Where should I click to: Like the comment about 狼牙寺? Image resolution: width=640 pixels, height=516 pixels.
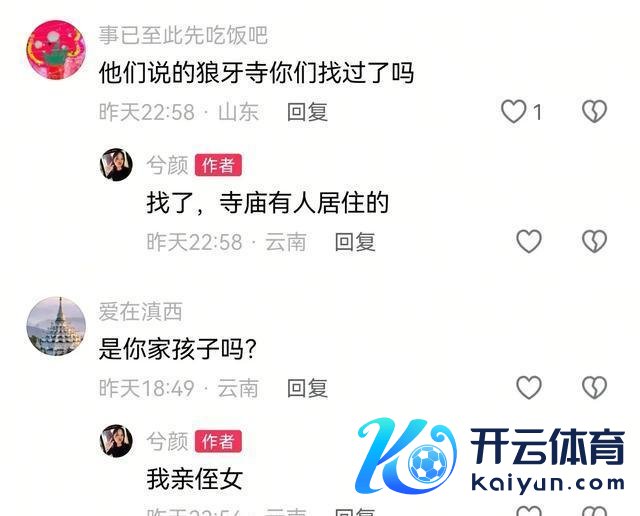click(x=513, y=111)
